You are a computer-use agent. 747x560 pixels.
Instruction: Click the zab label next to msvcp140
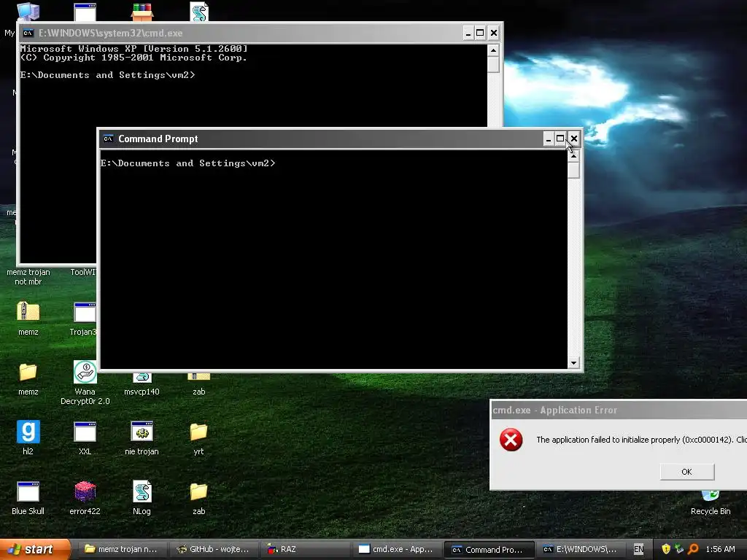198,392
